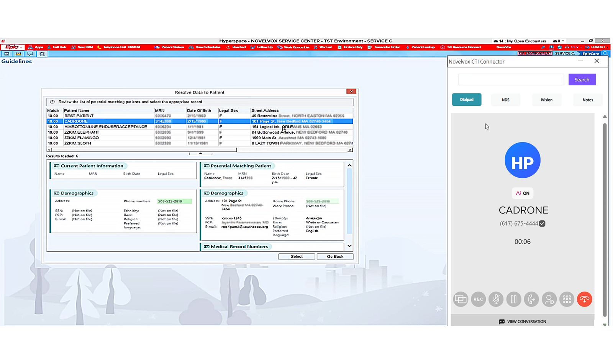Click the right arrow of the list scrollbar
This screenshot has height=364, width=613.
pyautogui.click(x=350, y=150)
